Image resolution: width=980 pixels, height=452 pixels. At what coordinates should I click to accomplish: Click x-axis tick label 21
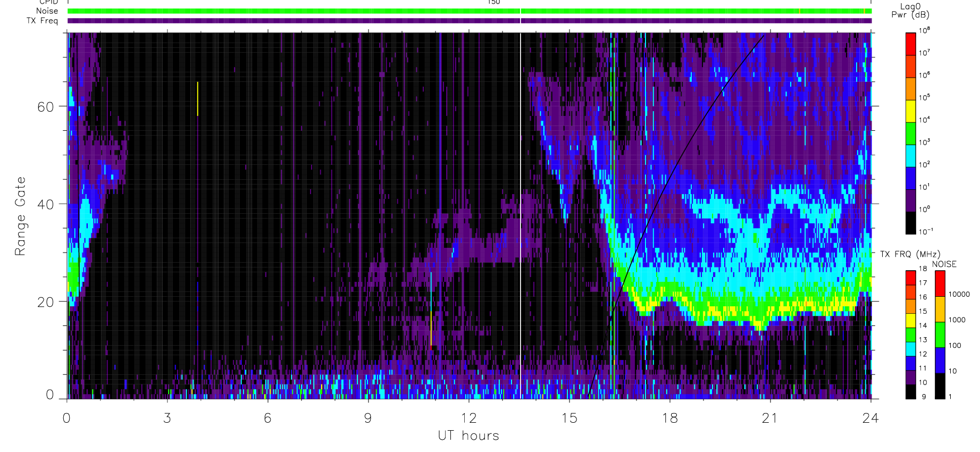point(770,418)
